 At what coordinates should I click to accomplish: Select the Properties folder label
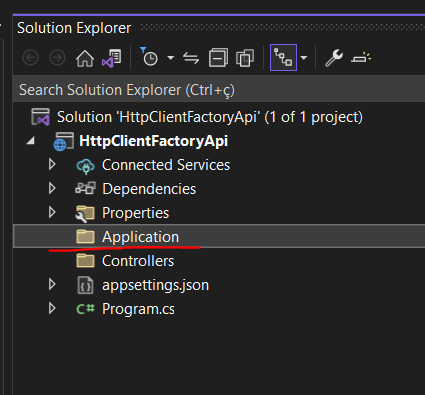tap(136, 213)
